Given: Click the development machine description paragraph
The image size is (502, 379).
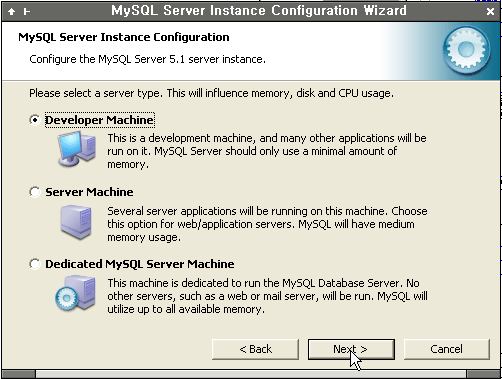Looking at the screenshot, I should point(267,151).
